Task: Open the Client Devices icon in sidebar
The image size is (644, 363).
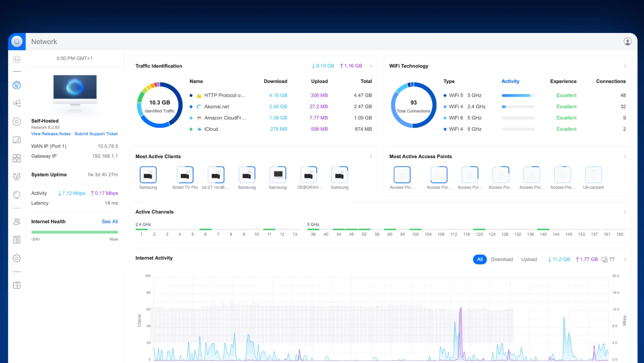Action: click(x=17, y=140)
